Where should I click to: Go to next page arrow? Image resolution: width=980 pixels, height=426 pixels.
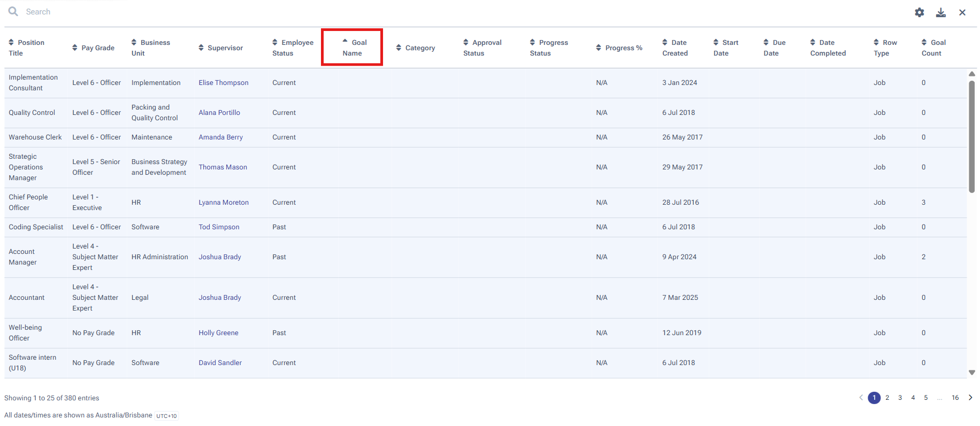[x=970, y=398]
